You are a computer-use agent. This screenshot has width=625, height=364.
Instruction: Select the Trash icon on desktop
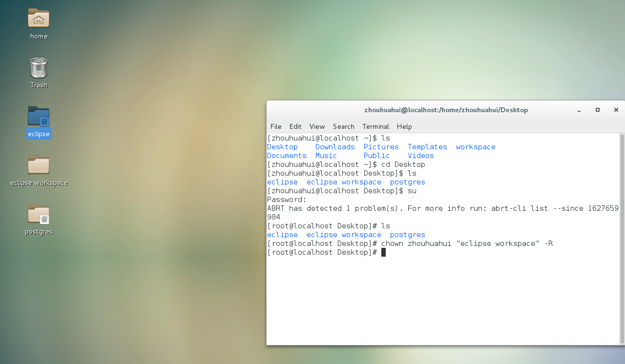point(39,68)
